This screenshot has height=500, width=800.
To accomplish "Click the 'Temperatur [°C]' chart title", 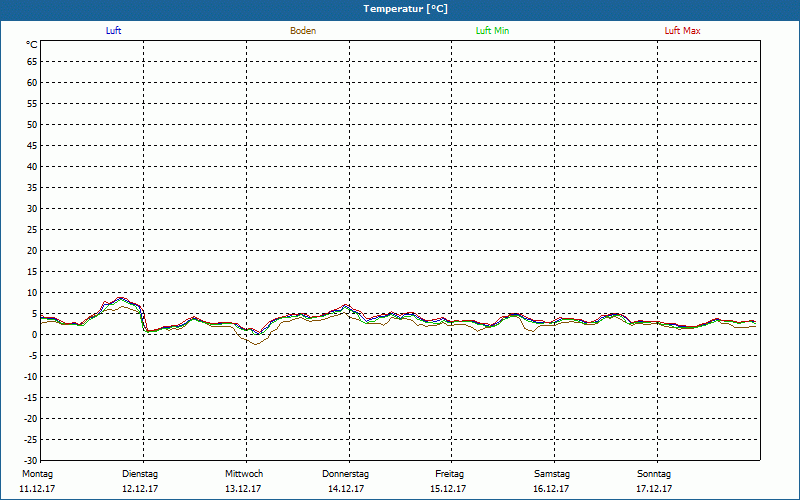I will (406, 9).
